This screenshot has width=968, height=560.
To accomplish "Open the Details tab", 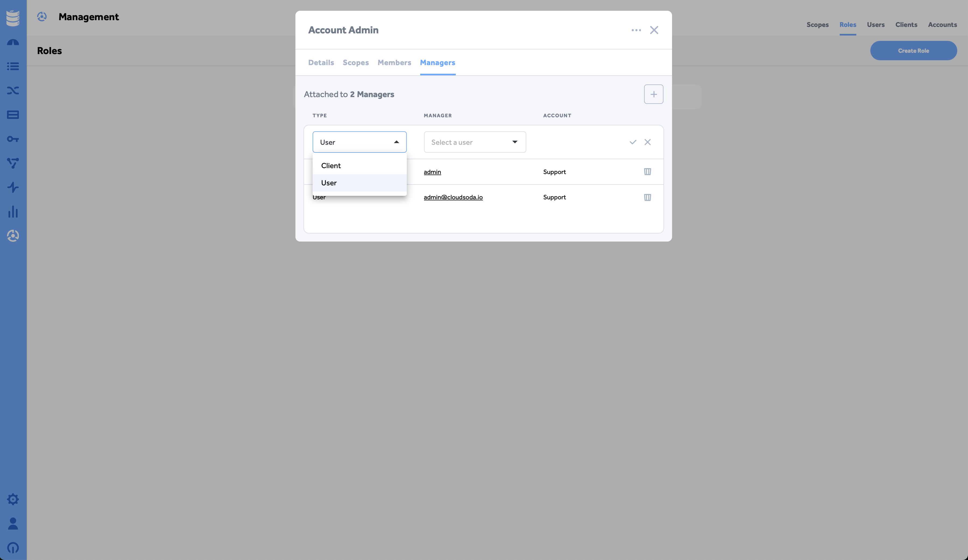I will pyautogui.click(x=321, y=63).
